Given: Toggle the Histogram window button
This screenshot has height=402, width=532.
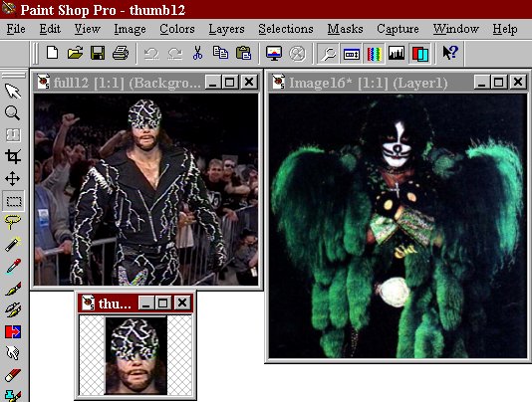Looking at the screenshot, I should (397, 54).
